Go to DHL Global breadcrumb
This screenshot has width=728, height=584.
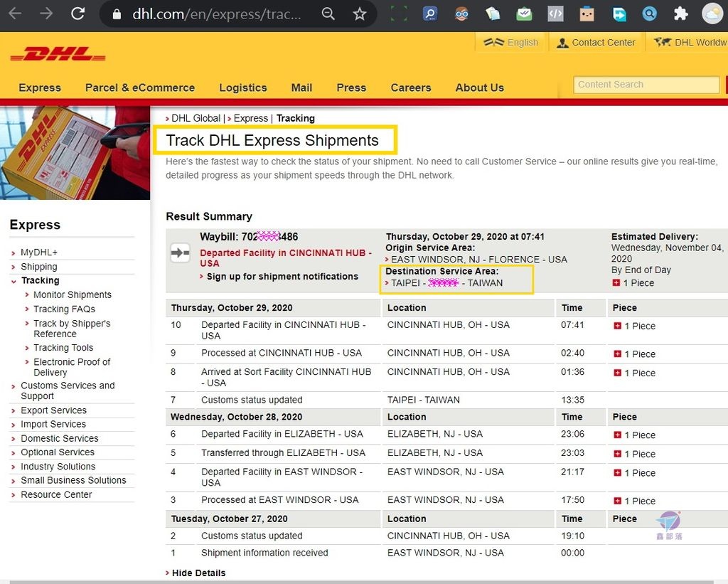[196, 119]
